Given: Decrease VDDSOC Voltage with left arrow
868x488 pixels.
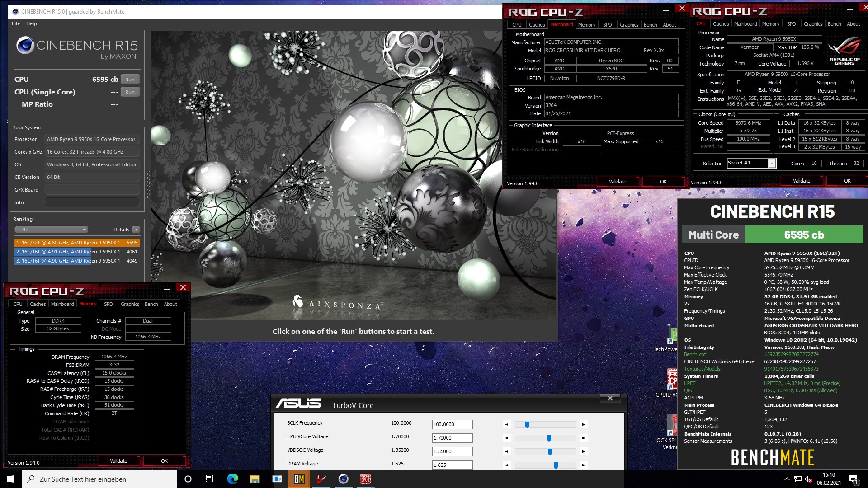Looking at the screenshot, I should [x=506, y=451].
